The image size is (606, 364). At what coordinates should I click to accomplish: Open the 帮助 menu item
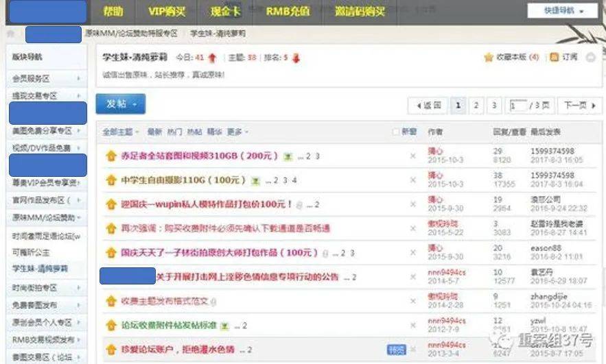click(113, 11)
